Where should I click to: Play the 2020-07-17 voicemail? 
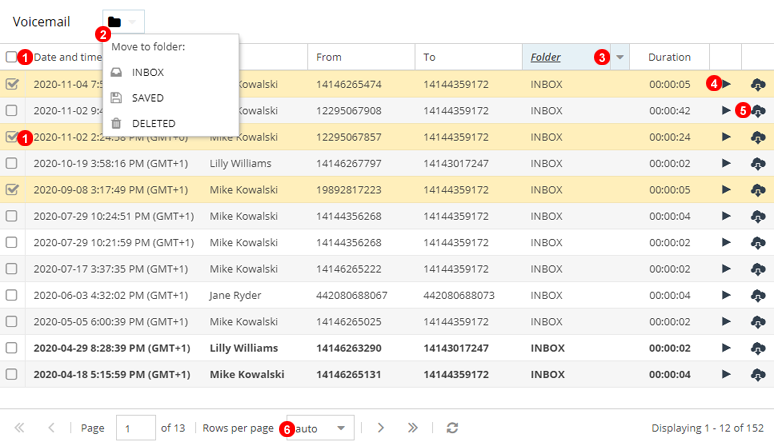(726, 268)
